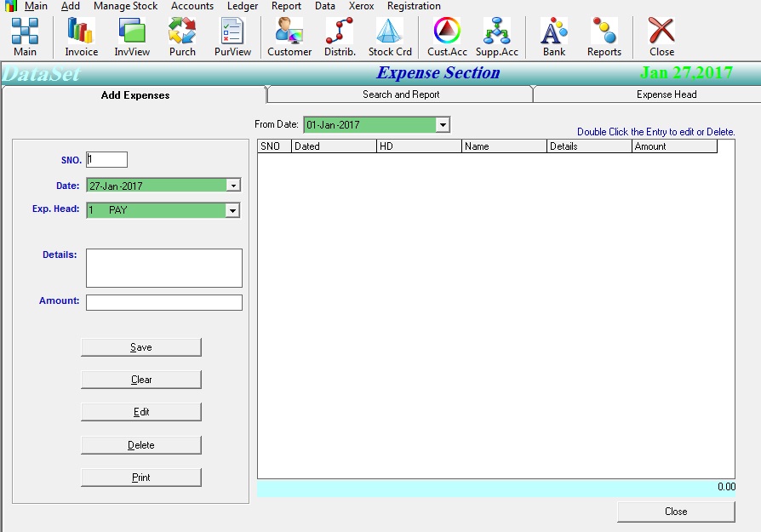
Task: Click the 'Double Click the Entry to edit or Delete.' hint
Action: coord(655,132)
